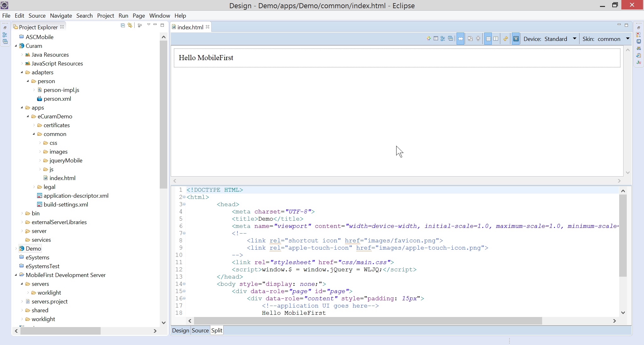This screenshot has height=345, width=644.
Task: Click the color palette icon in design toolbar
Action: point(429,39)
